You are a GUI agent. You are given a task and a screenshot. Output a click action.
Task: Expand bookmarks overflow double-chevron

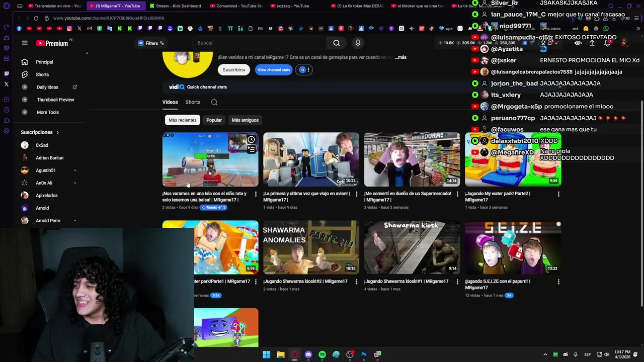pyautogui.click(x=638, y=29)
